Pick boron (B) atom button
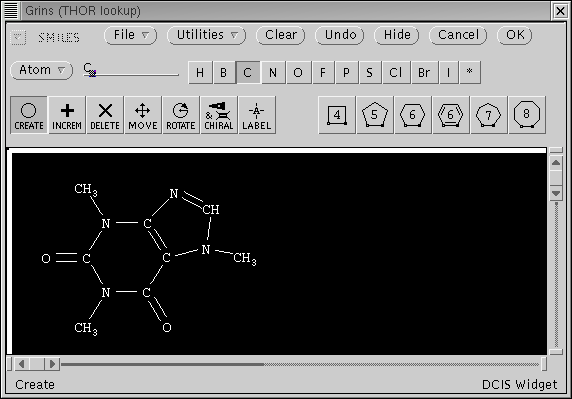This screenshot has width=572, height=399. click(224, 73)
